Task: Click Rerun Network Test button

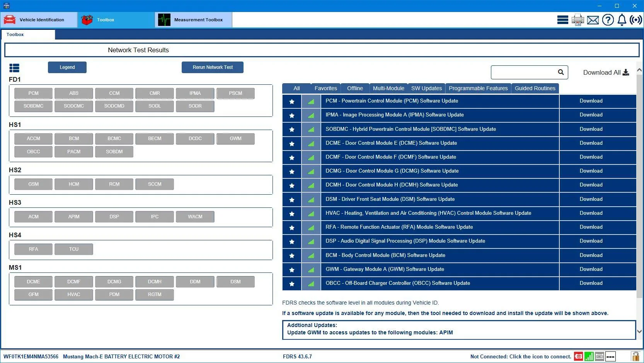Action: pos(213,67)
